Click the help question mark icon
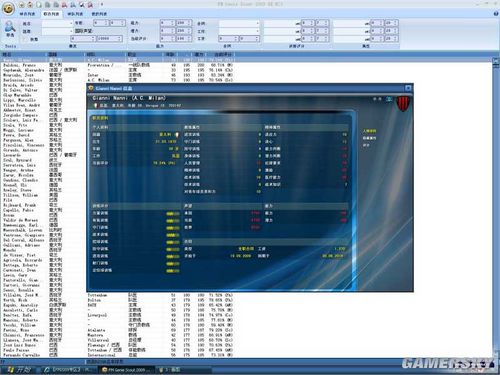The width and height of the screenshot is (500, 375). pos(496,14)
